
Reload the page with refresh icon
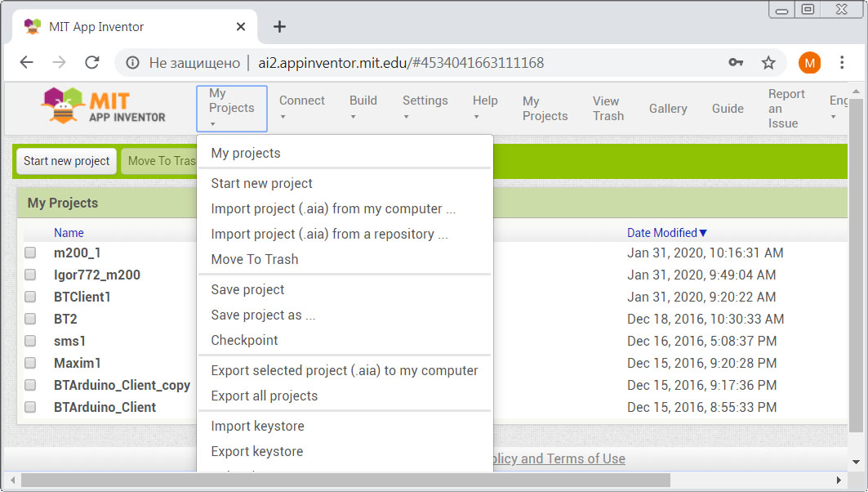click(x=92, y=63)
